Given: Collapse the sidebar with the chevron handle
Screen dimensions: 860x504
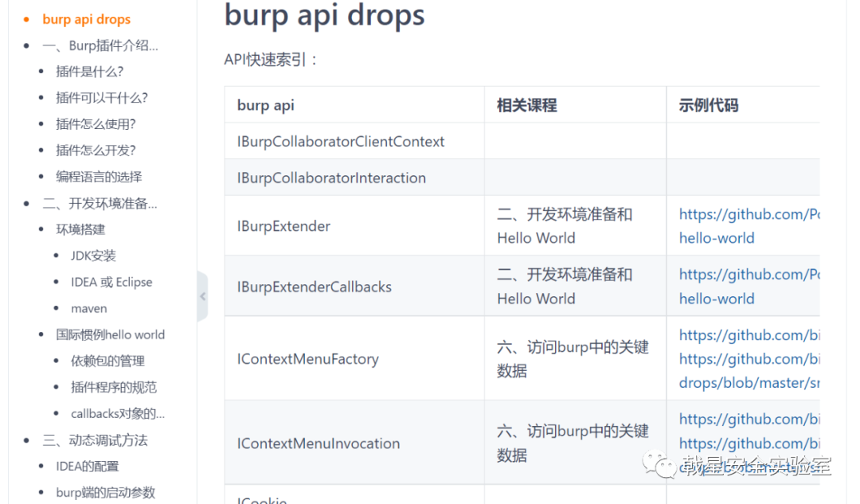Looking at the screenshot, I should [x=202, y=296].
